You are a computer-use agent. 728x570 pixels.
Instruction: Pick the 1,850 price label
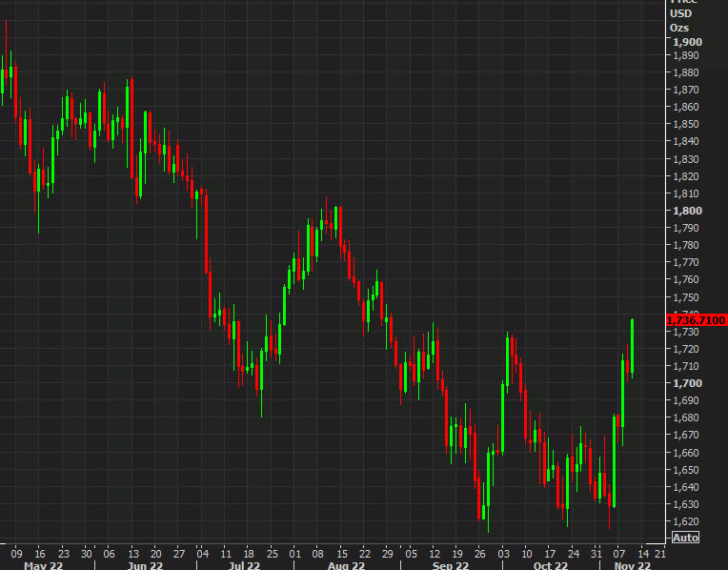coord(686,124)
